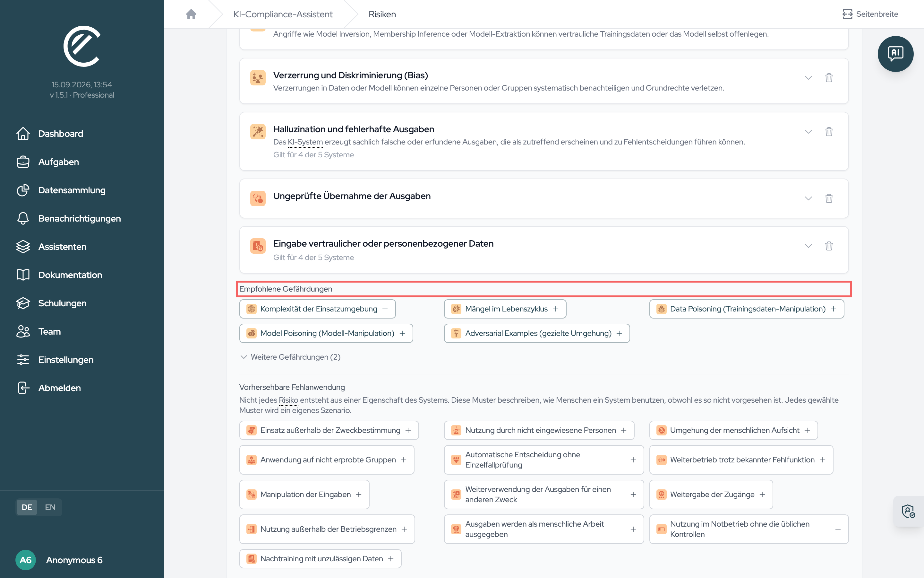
Task: Add Model Poisoning with its plus icon
Action: point(402,333)
